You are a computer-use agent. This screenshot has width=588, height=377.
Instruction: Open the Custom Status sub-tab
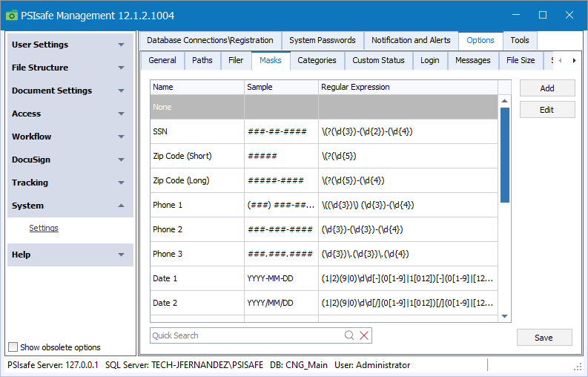click(378, 60)
